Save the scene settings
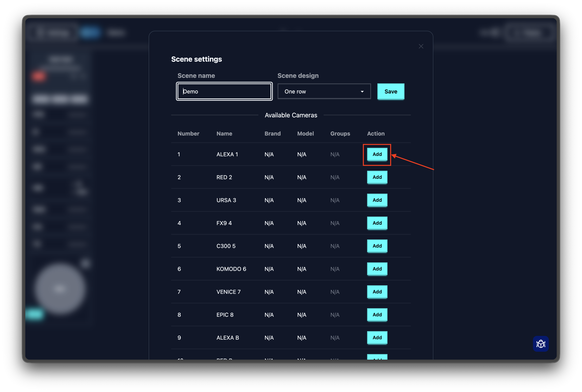 pos(390,91)
